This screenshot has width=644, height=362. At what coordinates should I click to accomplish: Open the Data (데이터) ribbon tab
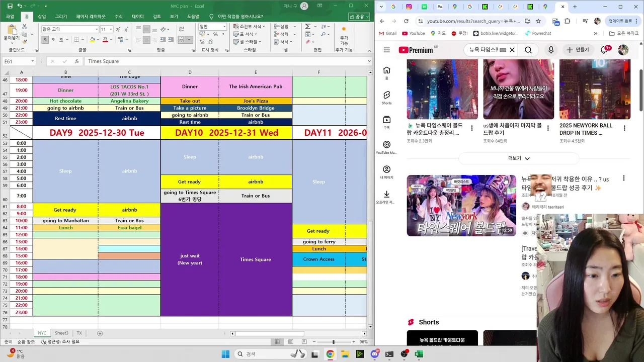[138, 17]
